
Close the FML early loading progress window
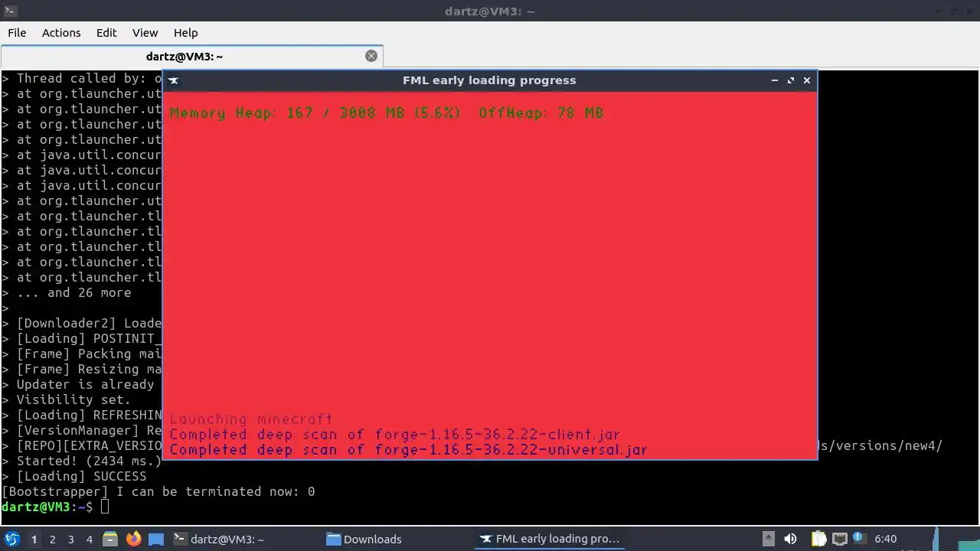tap(807, 80)
